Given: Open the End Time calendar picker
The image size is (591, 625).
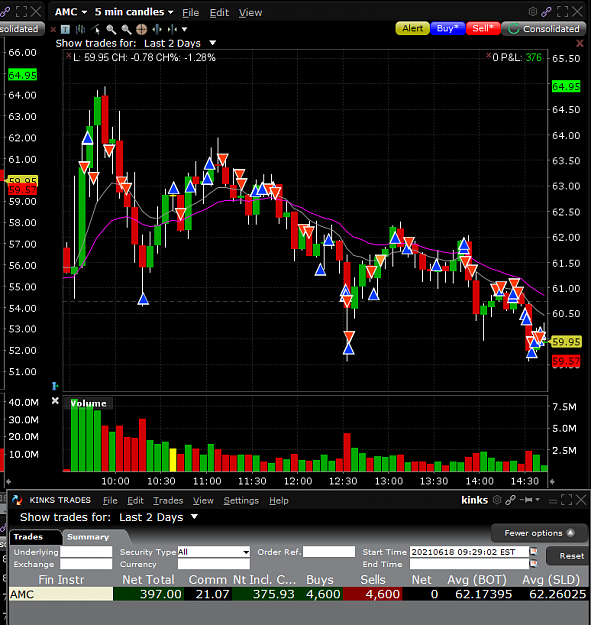Looking at the screenshot, I should pos(533,564).
